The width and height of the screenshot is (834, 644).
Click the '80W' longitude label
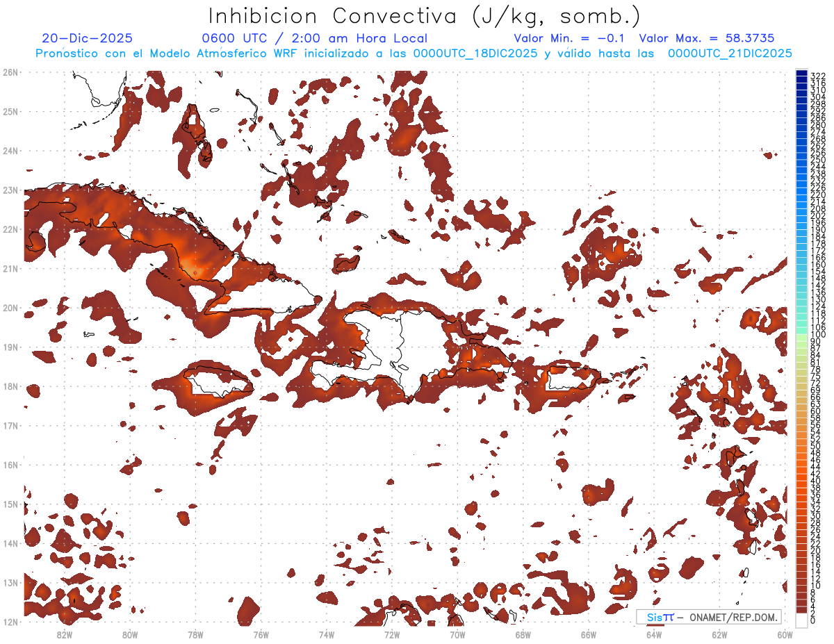click(x=130, y=634)
